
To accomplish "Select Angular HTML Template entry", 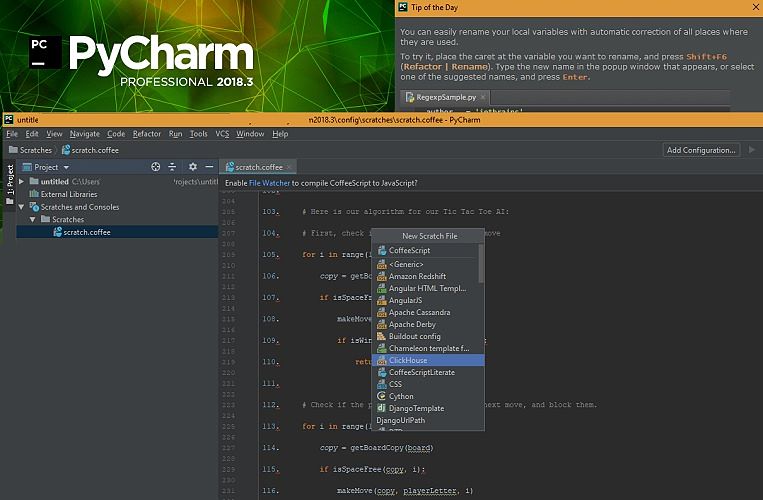I will pyautogui.click(x=428, y=288).
